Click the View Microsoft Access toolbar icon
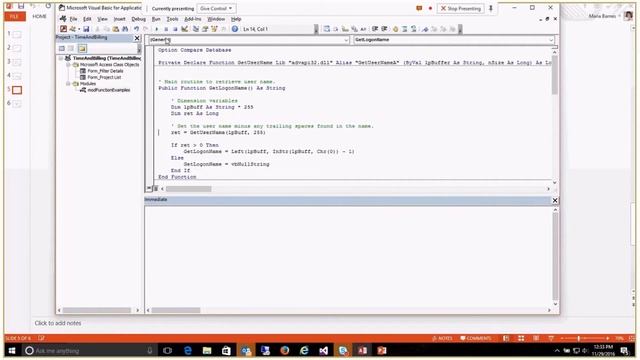Image resolution: width=640 pixels, height=360 pixels. coord(63,29)
